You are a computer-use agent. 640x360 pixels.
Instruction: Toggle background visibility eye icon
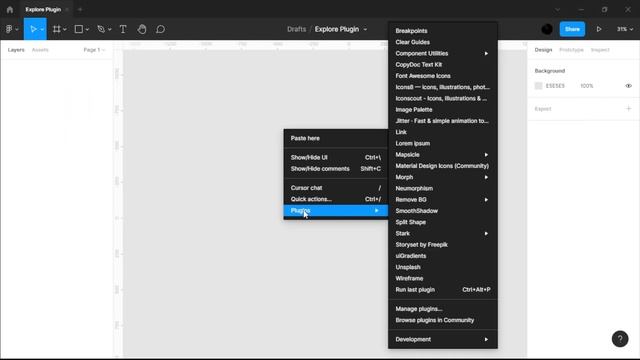pyautogui.click(x=629, y=86)
